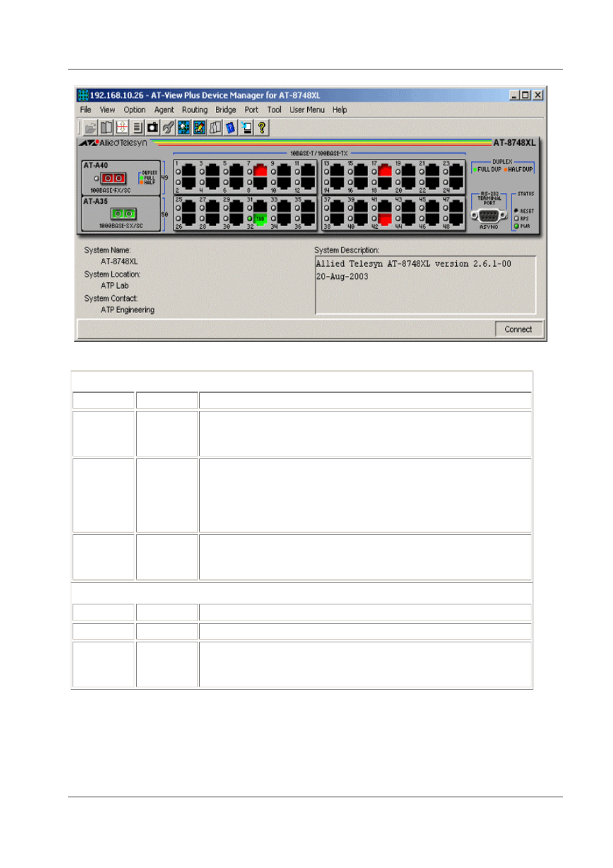The height and width of the screenshot is (868, 613).
Task: Click the RPS status LED
Action: [516, 219]
